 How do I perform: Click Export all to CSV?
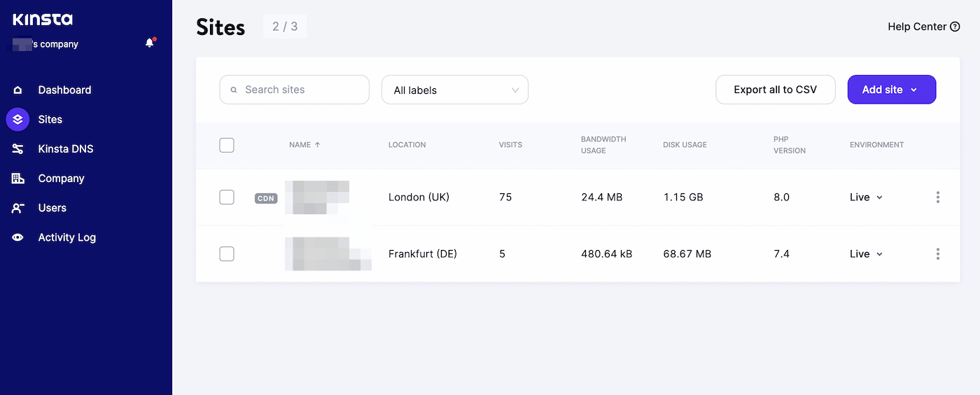pos(775,90)
